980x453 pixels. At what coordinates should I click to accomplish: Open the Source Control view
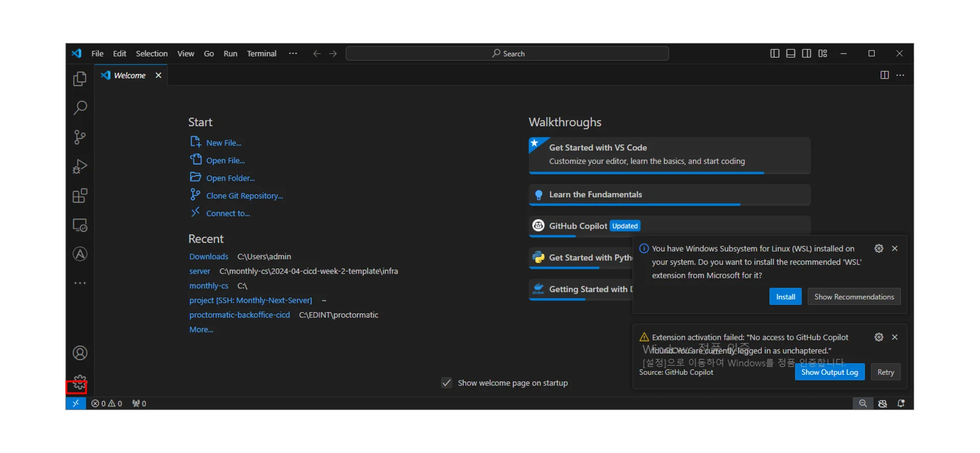tap(80, 137)
